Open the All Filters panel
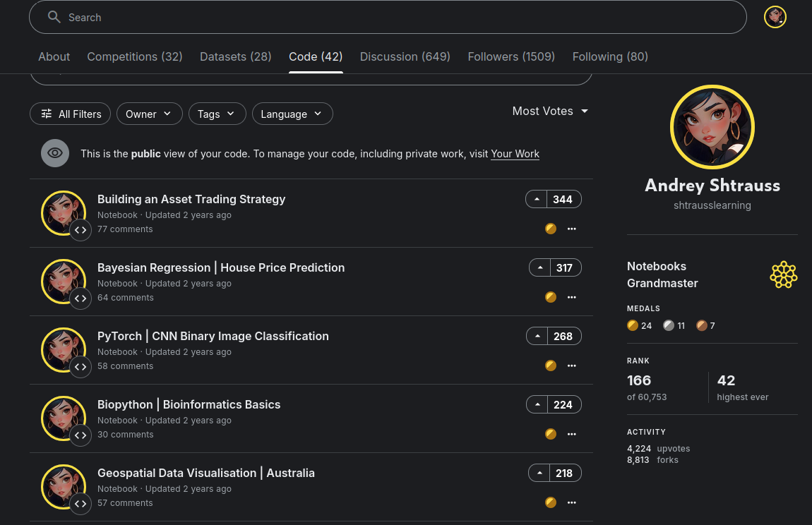 71,114
